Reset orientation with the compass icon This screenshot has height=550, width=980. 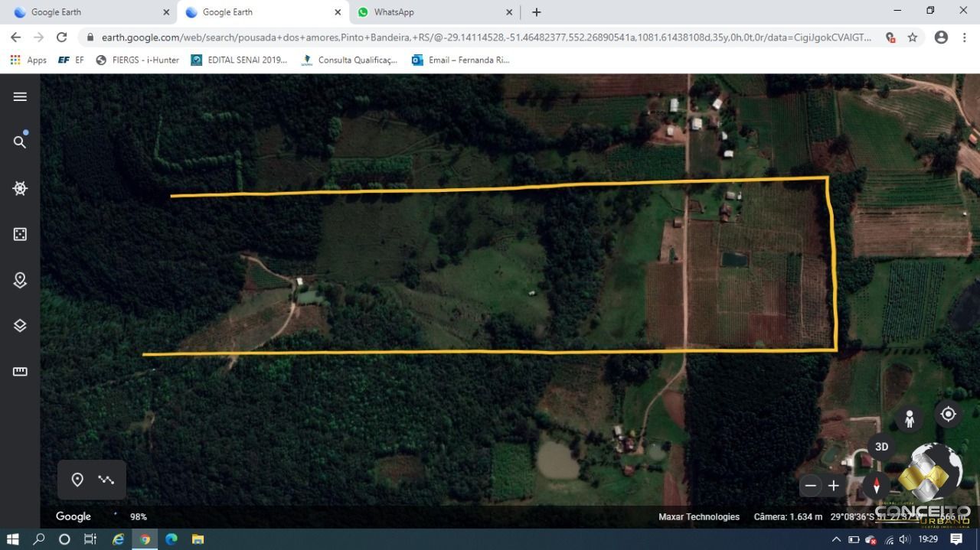coord(877,487)
